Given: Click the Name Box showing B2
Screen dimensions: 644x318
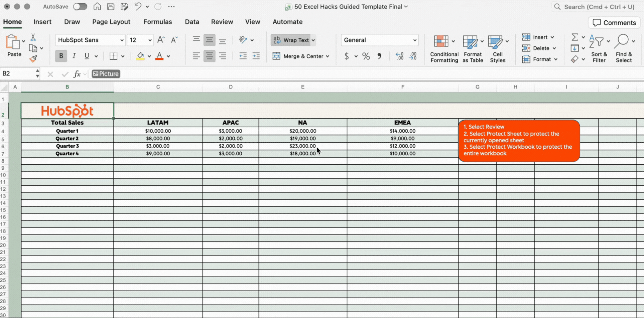Looking at the screenshot, I should click(17, 73).
